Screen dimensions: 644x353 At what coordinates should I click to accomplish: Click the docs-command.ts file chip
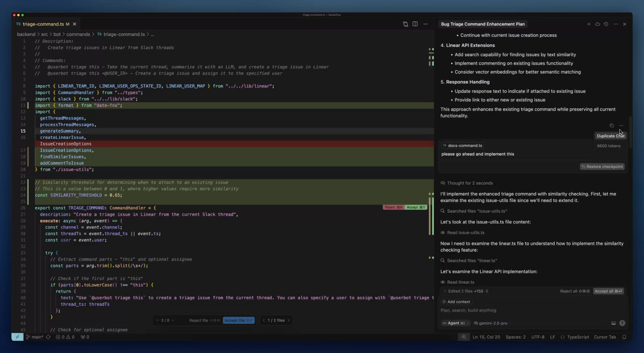462,145
